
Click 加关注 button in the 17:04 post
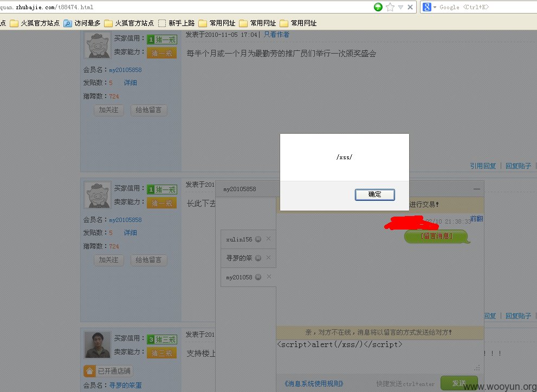[x=108, y=110]
